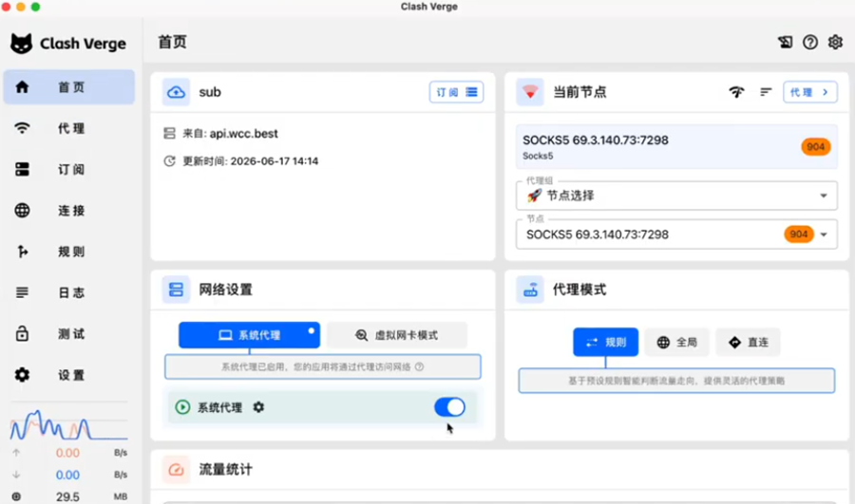
Task: Select the SOCKS5 69.3.140.73:7298 node card
Action: click(x=676, y=146)
